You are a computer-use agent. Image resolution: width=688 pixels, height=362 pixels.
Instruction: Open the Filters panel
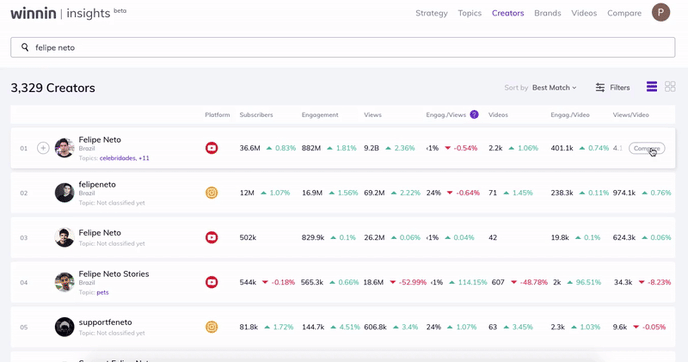click(613, 88)
